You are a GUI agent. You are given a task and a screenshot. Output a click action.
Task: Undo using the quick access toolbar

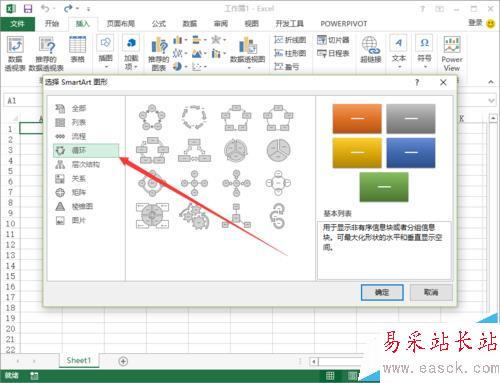point(45,8)
